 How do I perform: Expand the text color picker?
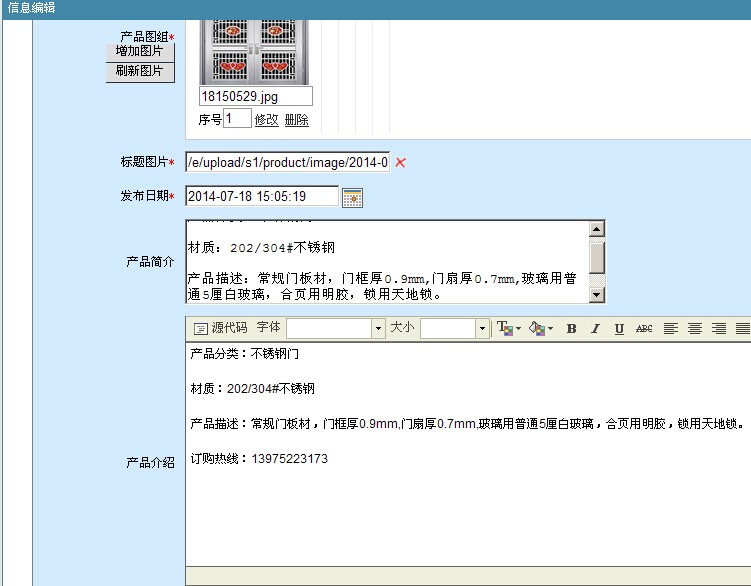pyautogui.click(x=509, y=328)
